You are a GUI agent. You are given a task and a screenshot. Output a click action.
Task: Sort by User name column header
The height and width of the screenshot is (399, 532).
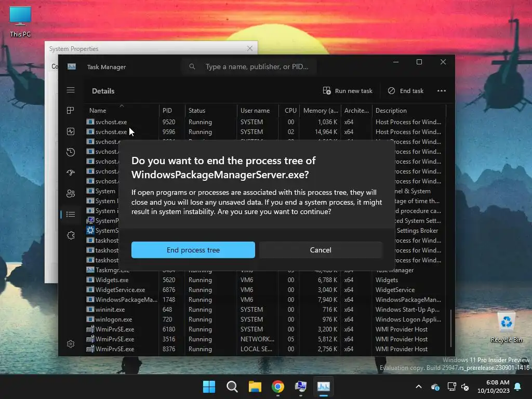coord(258,110)
